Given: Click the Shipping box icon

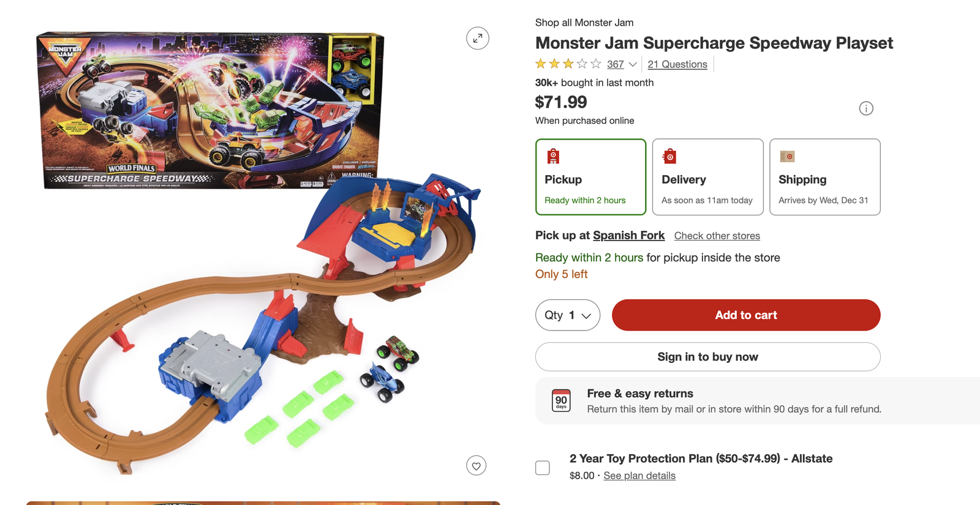Looking at the screenshot, I should tap(787, 157).
